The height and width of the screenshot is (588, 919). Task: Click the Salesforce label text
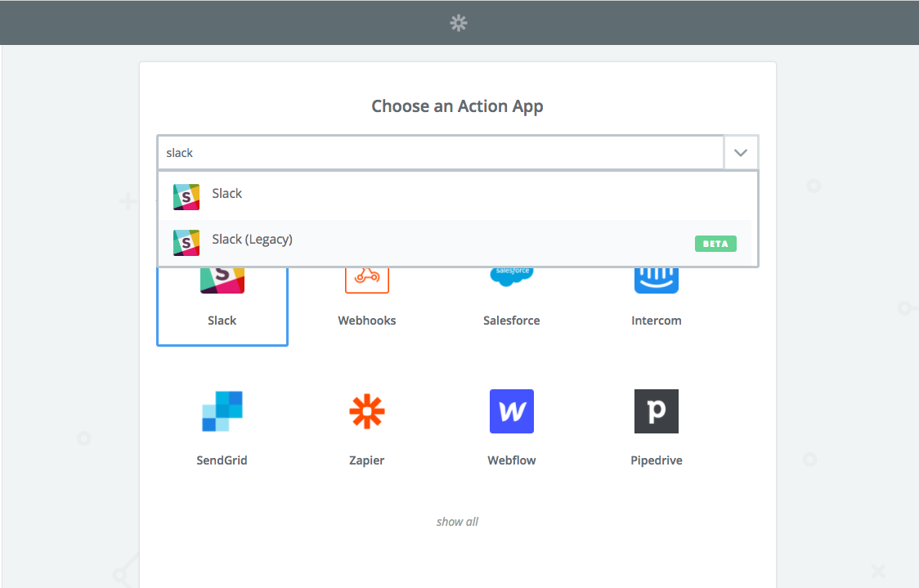click(512, 321)
